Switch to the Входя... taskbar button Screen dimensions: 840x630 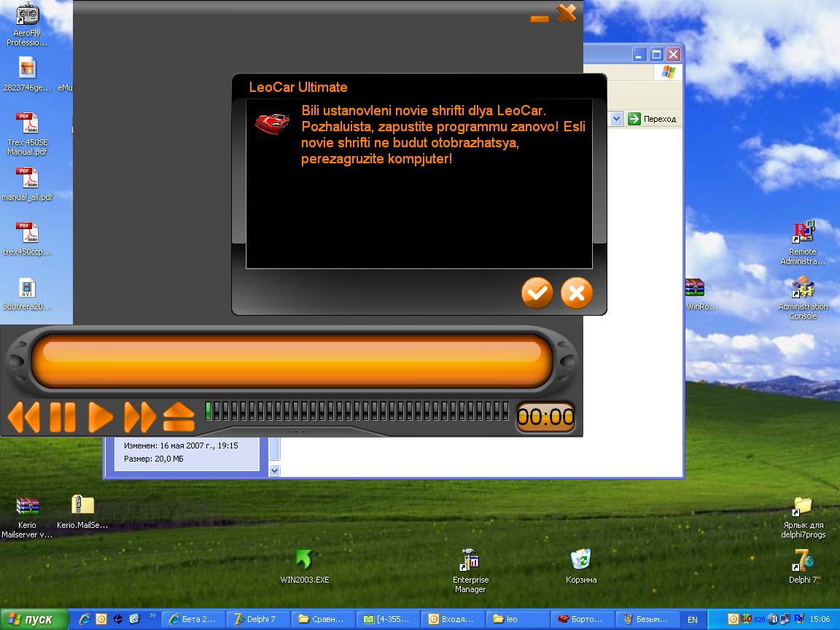pos(454,619)
